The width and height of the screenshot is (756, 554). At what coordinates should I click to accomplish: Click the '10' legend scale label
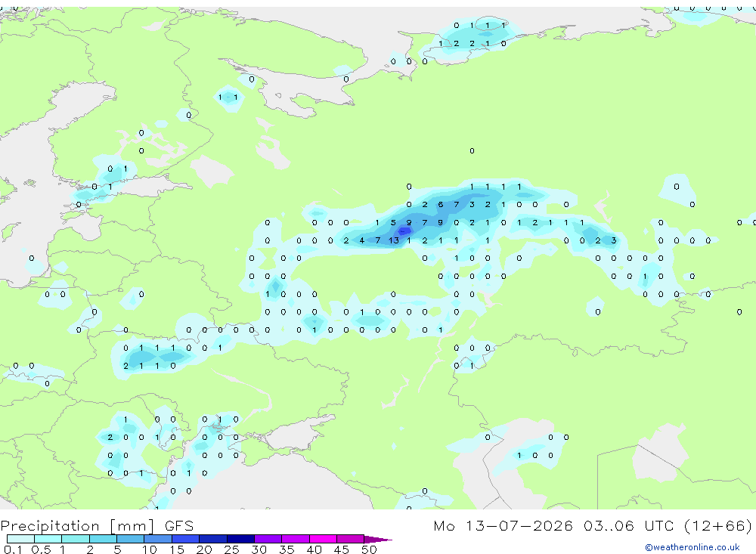pyautogui.click(x=150, y=549)
